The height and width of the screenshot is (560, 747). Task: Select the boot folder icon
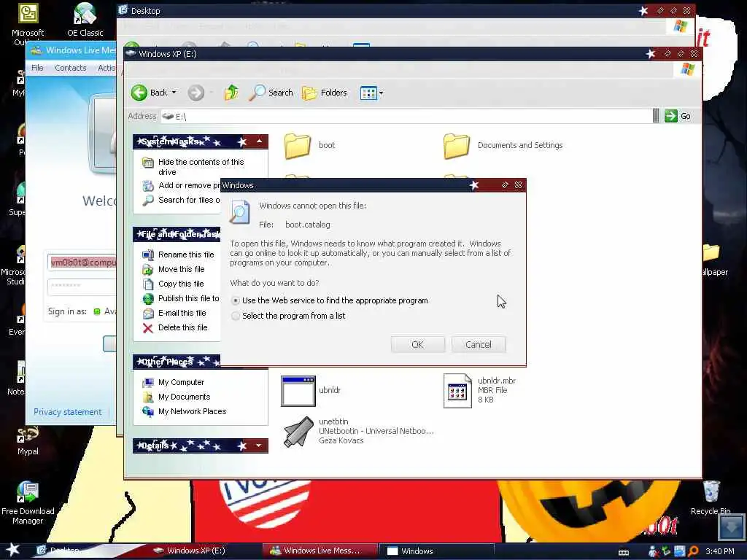298,146
